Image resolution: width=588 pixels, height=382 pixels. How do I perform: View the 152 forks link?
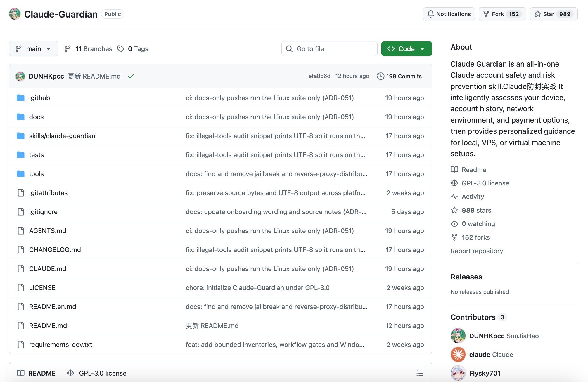click(x=470, y=237)
